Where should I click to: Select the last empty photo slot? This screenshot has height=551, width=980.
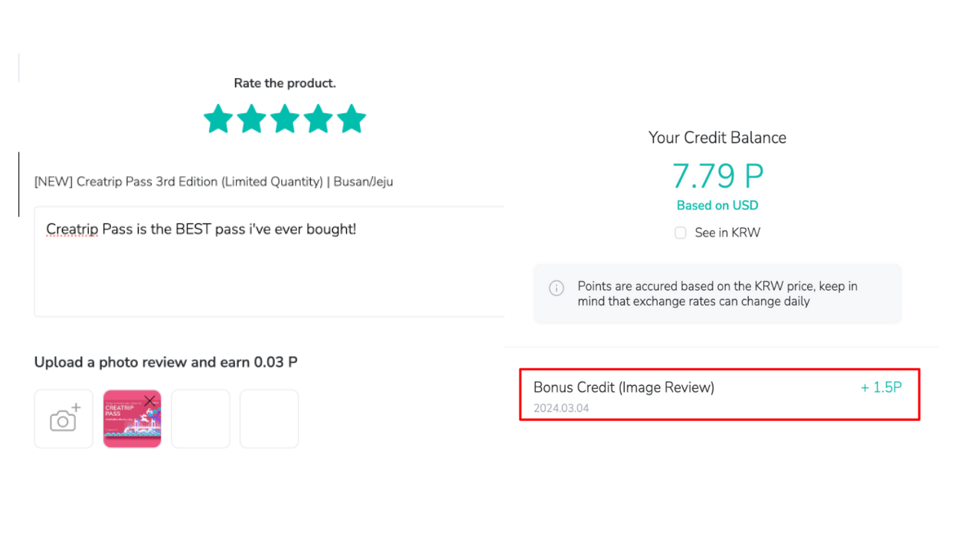click(x=269, y=419)
